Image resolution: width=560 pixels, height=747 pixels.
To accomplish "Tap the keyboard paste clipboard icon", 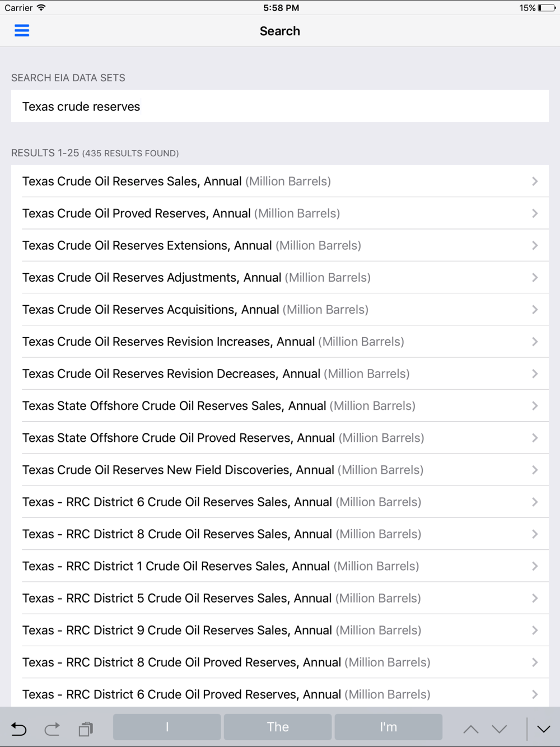I will [86, 729].
